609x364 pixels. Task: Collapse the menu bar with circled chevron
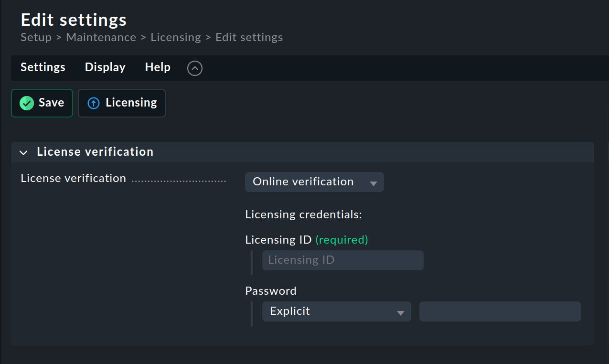click(x=195, y=68)
